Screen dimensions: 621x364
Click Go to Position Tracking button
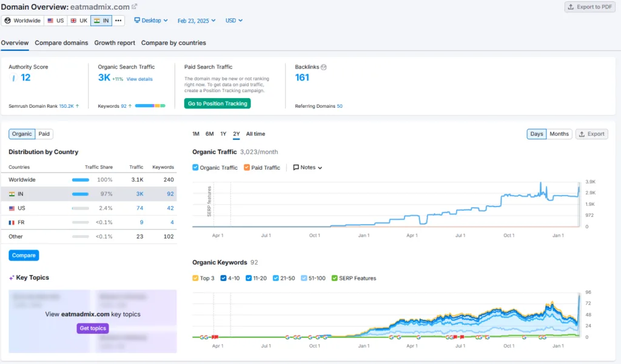[x=218, y=104]
